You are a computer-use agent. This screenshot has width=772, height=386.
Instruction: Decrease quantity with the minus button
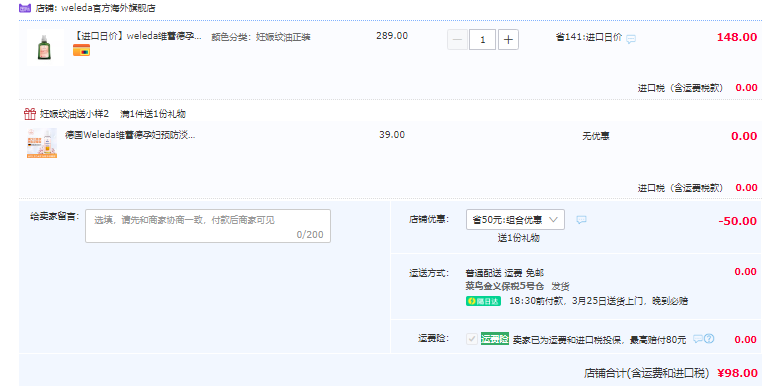pos(457,40)
